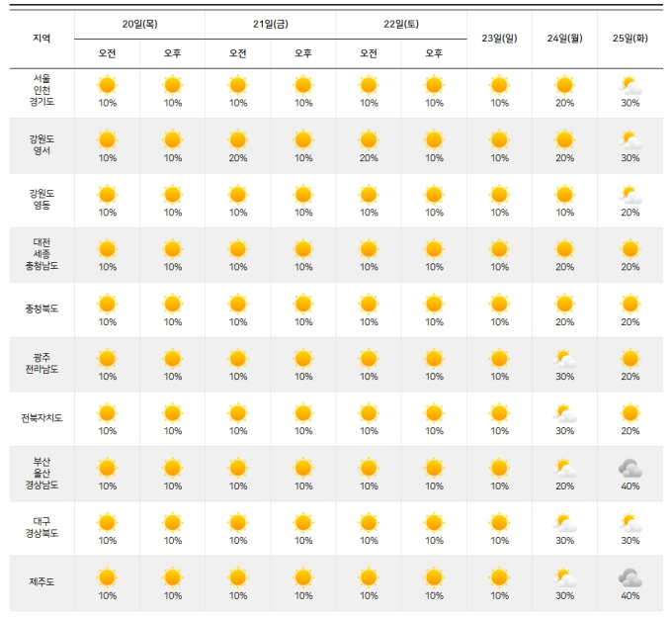Viewport: 672px width, 618px height.
Task: Select the 대전 세종 충청남도 region label
Action: 42,254
